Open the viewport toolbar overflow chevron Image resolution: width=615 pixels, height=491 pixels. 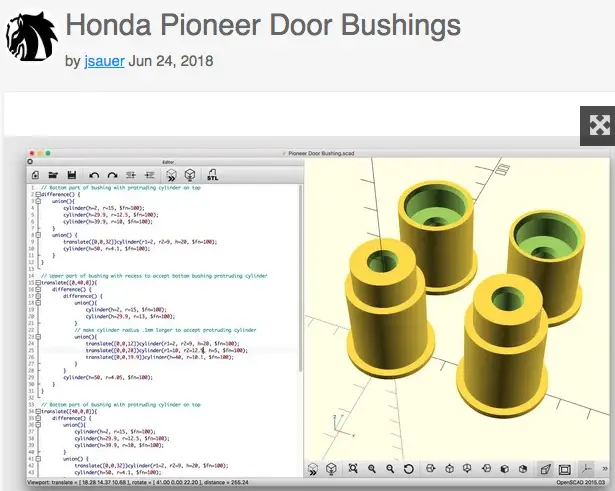(x=605, y=469)
